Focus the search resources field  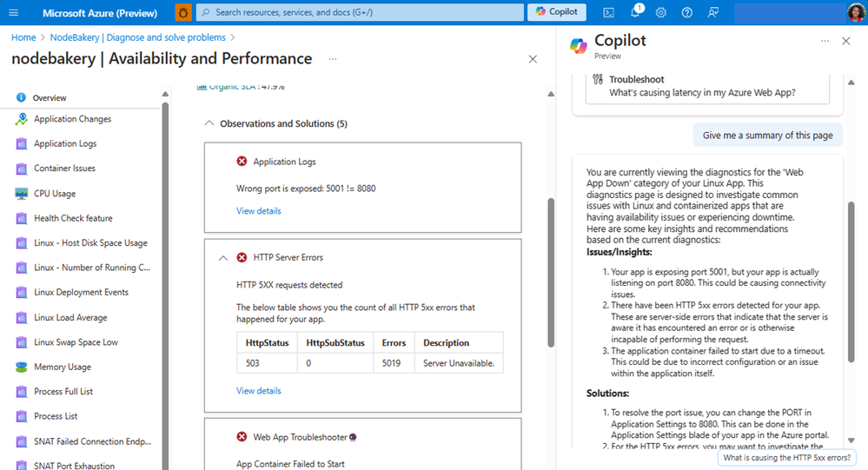360,12
